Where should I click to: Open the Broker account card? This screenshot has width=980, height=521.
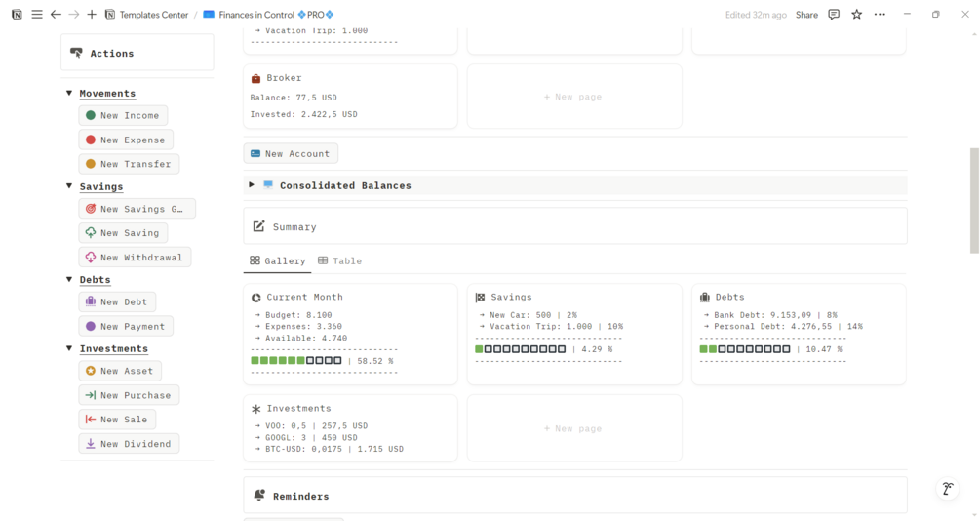pos(350,97)
